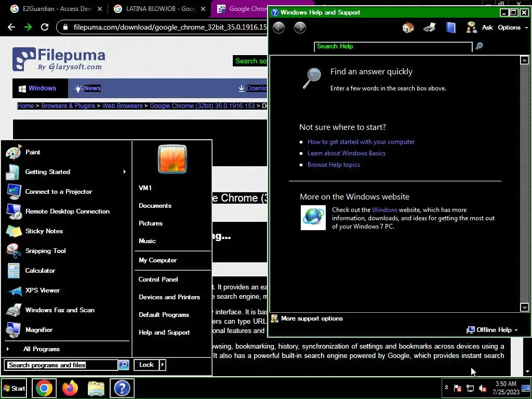Image resolution: width=532 pixels, height=399 pixels.
Task: Click the 'Search programs and files' box
Action: click(x=61, y=365)
